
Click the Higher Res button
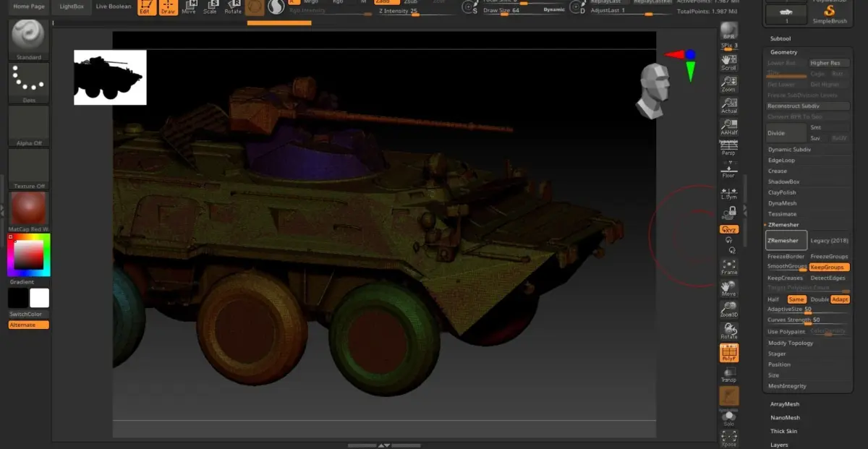[829, 63]
